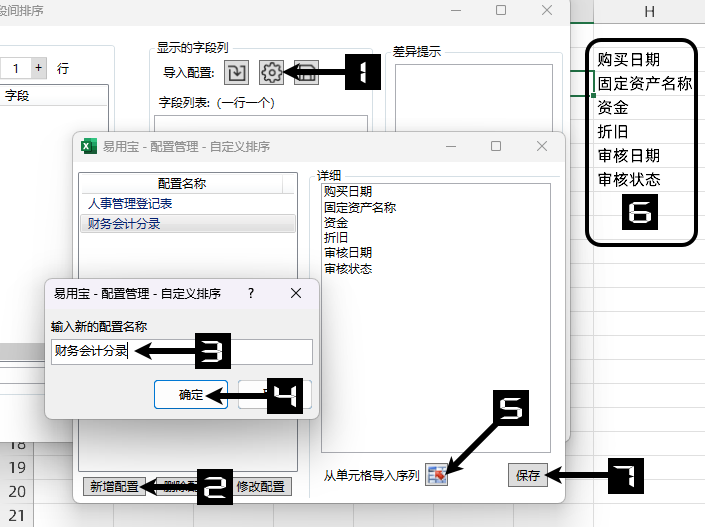Maximize the back sorting window

click(x=501, y=10)
